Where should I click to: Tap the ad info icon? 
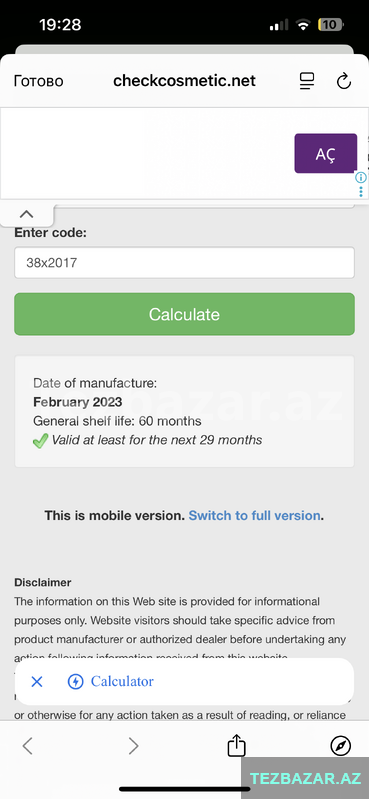tap(361, 177)
